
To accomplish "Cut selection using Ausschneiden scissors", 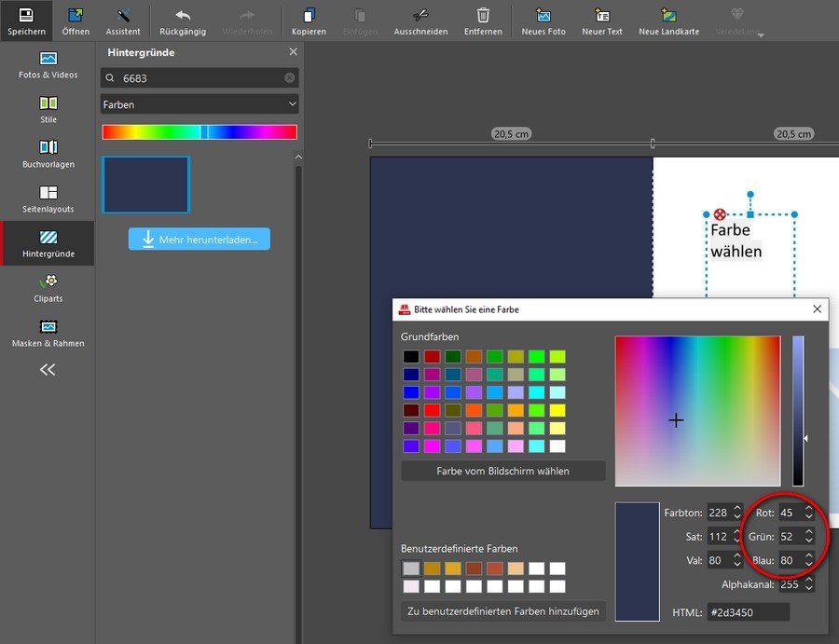I will [x=420, y=16].
